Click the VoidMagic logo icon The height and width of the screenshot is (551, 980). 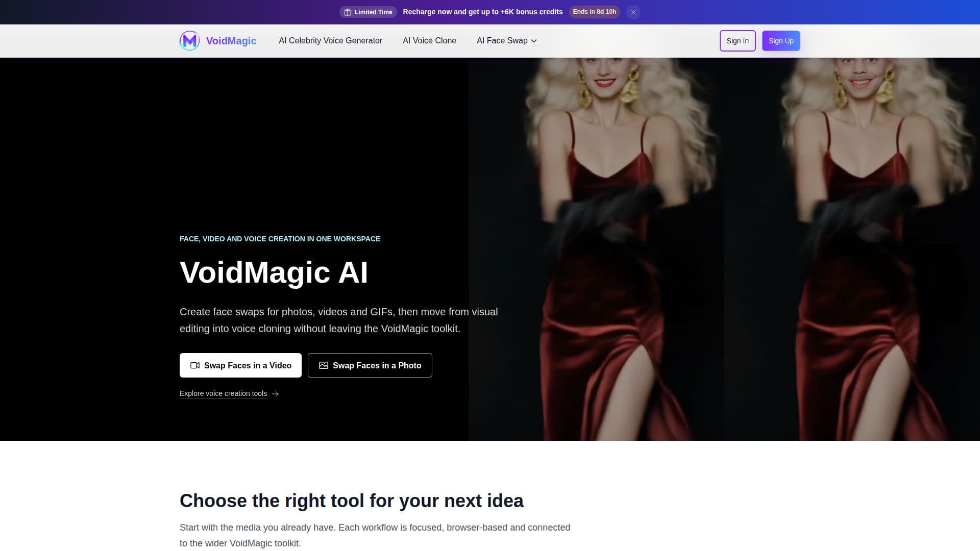(189, 41)
